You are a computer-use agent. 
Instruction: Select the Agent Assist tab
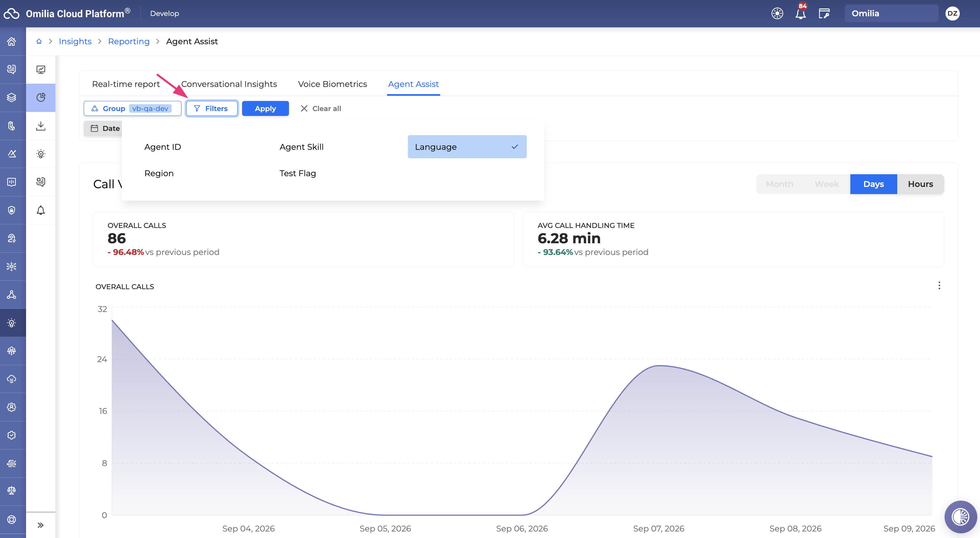point(413,84)
